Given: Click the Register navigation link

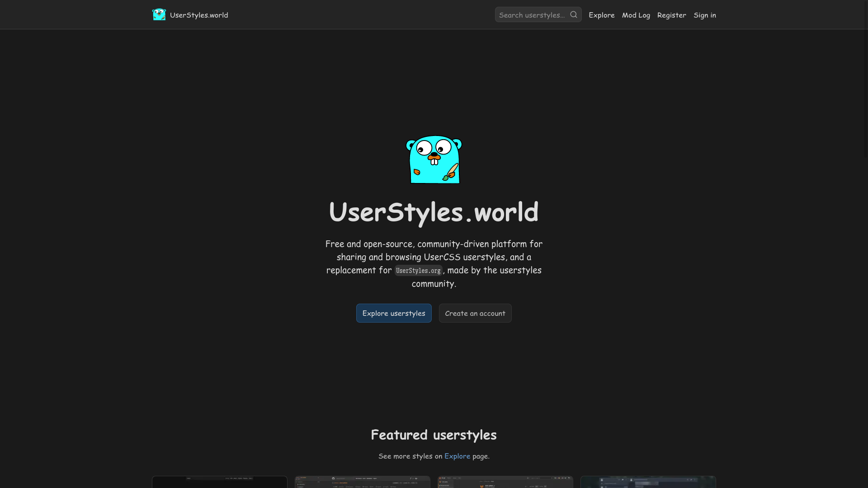Looking at the screenshot, I should (671, 14).
